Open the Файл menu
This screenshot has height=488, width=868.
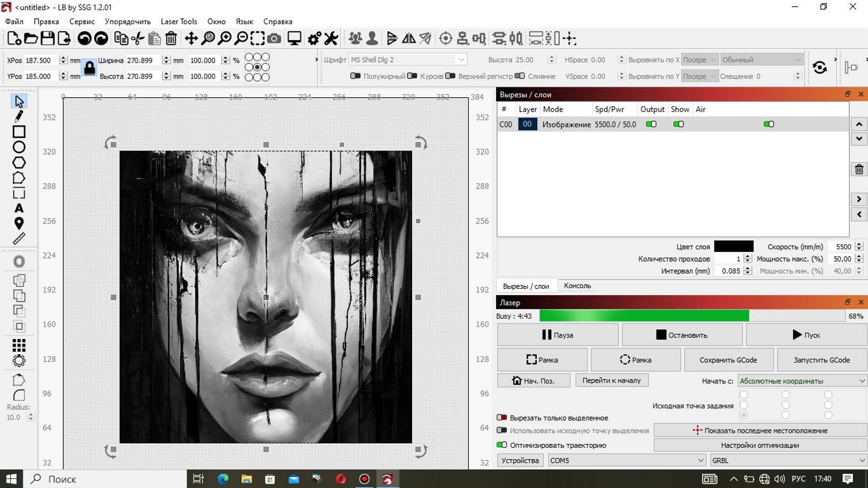(14, 21)
